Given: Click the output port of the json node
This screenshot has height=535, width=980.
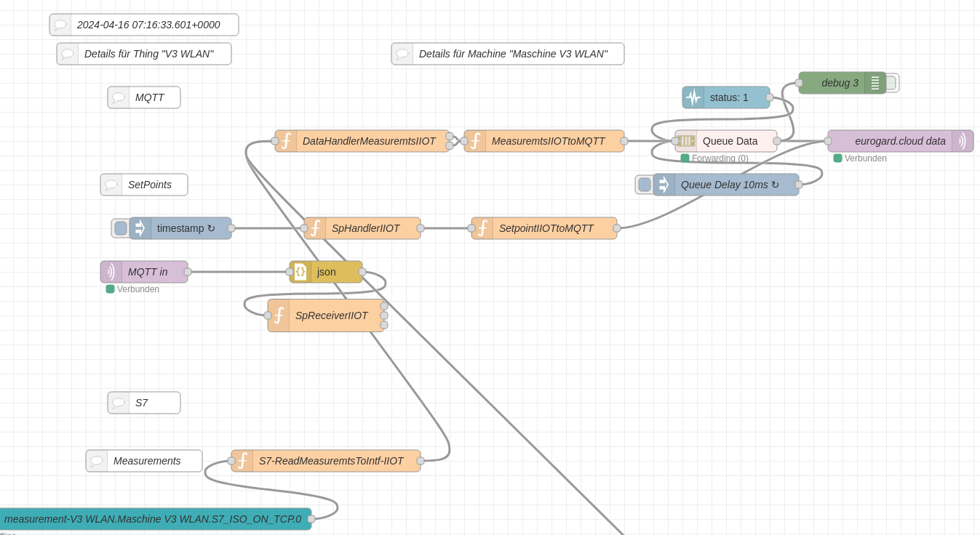Looking at the screenshot, I should click(362, 272).
